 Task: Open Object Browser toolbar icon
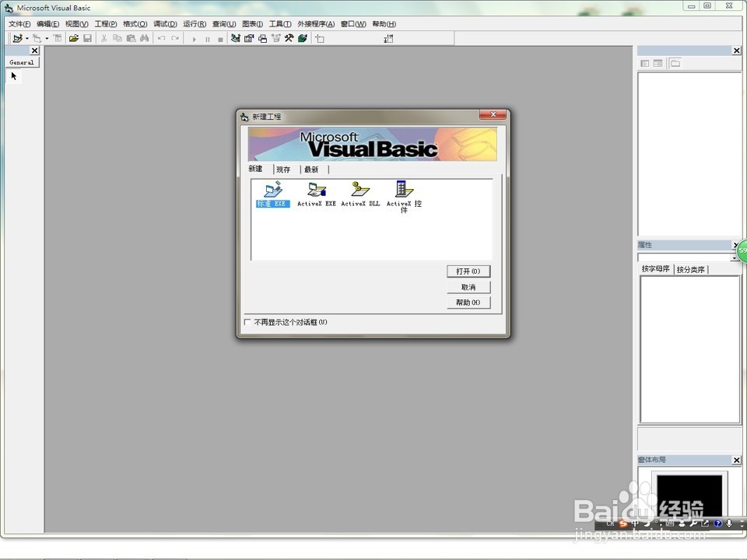coord(275,39)
